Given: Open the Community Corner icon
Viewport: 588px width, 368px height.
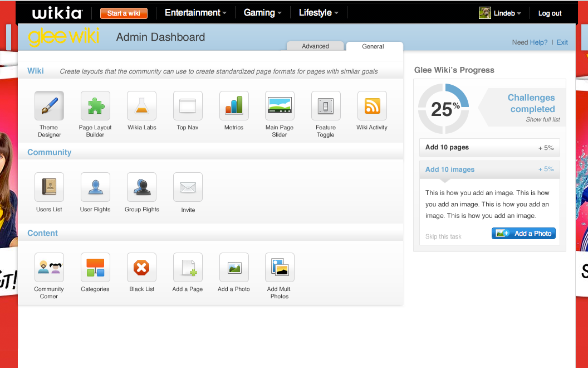Looking at the screenshot, I should click(49, 268).
